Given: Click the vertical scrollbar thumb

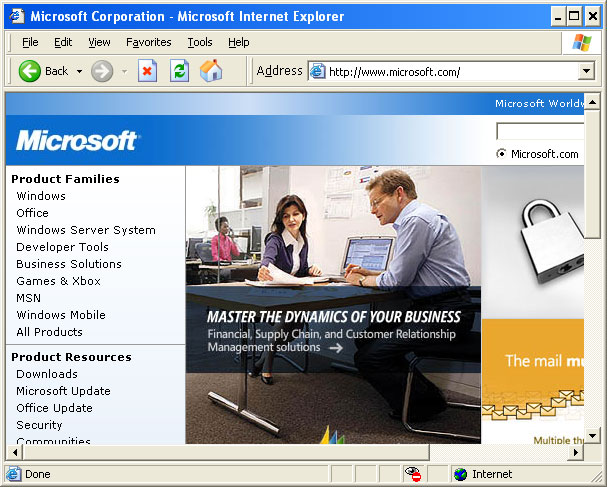Looking at the screenshot, I should (x=592, y=174).
